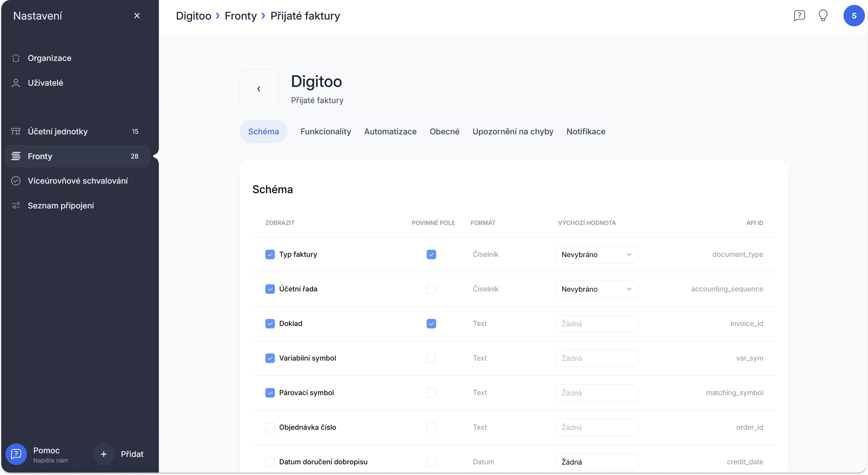Open Typ faktury default value dropdown

pos(597,255)
